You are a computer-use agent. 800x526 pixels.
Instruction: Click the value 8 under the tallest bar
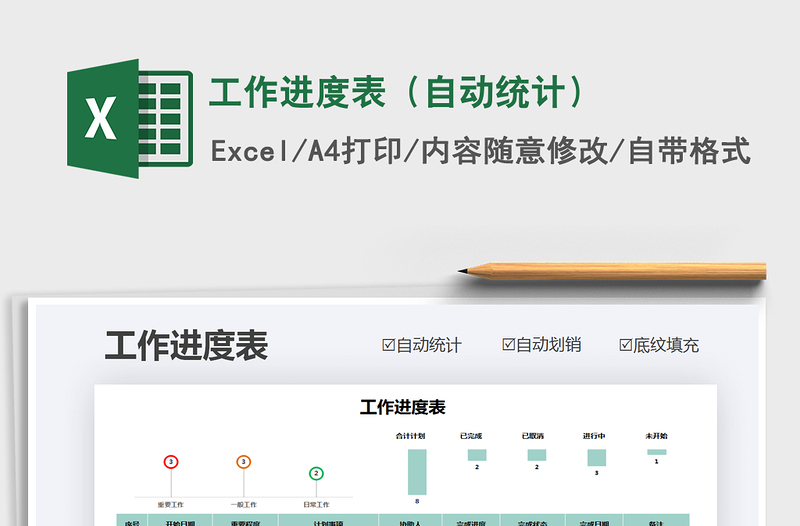tap(417, 502)
